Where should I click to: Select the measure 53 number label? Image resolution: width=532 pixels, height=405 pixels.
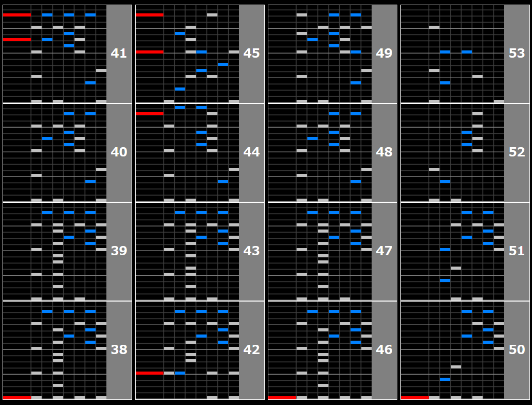517,53
